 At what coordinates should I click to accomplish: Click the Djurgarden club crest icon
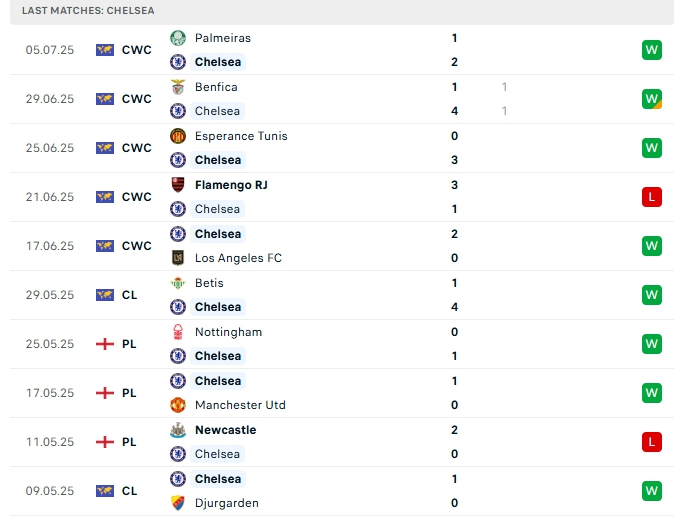(178, 503)
